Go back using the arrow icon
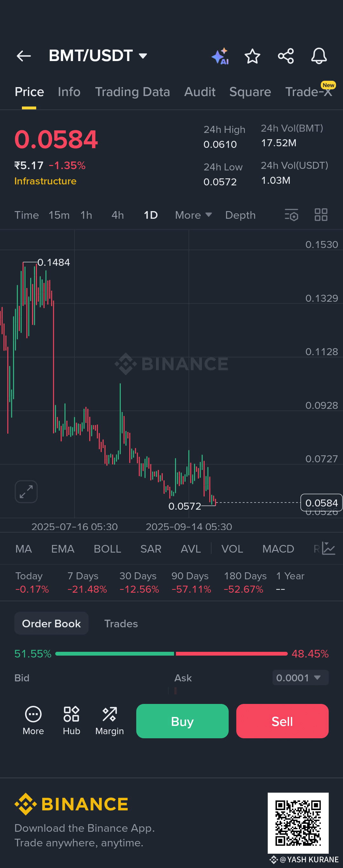This screenshot has height=868, width=343. pos(24,56)
